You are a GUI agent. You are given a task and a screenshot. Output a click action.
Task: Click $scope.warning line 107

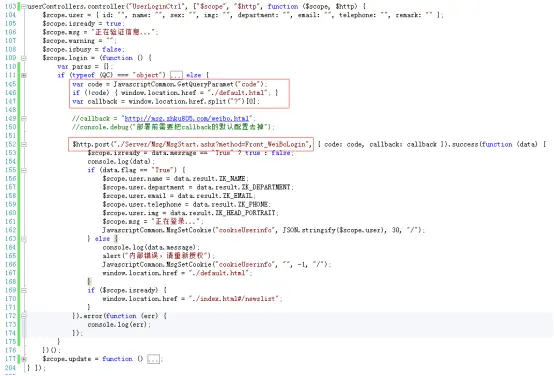pos(79,41)
